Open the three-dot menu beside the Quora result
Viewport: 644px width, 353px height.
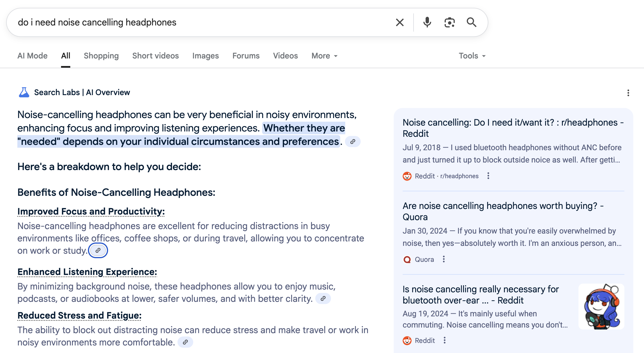444,259
